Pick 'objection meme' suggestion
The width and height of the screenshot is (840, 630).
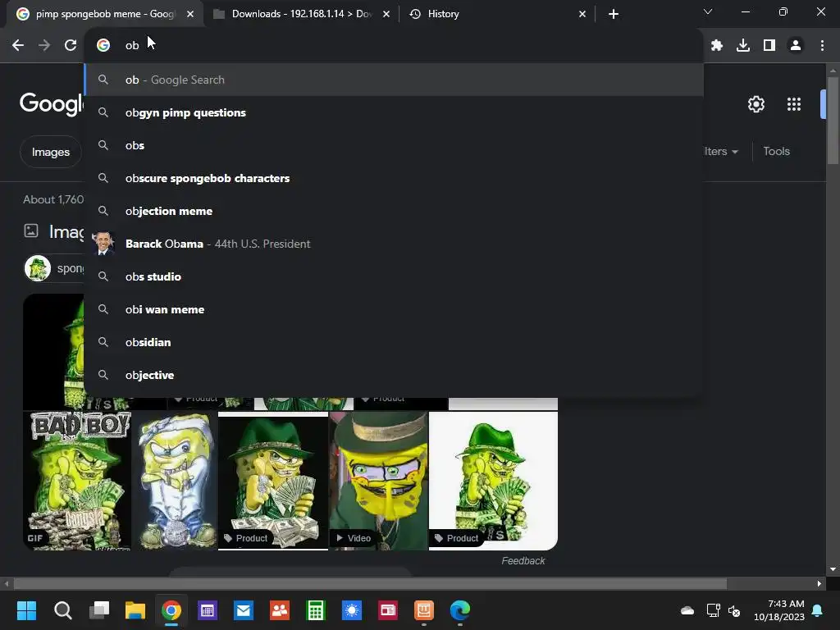point(394,211)
